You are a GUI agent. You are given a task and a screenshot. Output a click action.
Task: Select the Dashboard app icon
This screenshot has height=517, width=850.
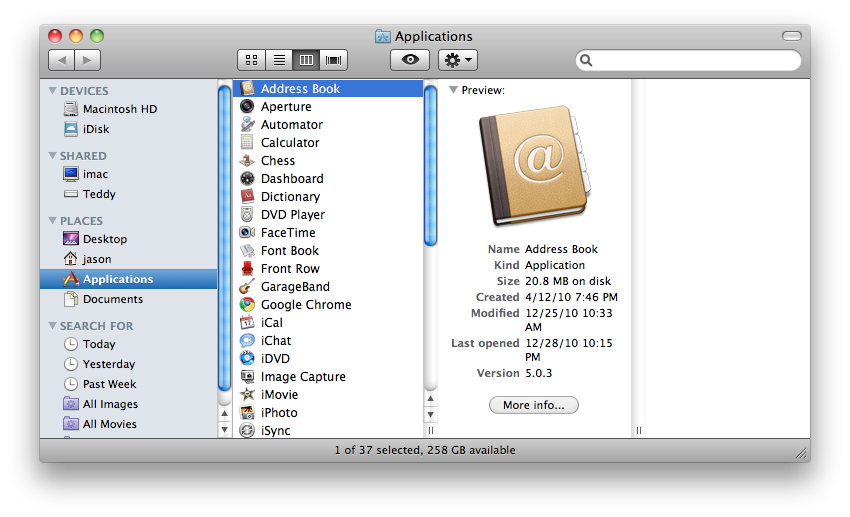(x=247, y=178)
